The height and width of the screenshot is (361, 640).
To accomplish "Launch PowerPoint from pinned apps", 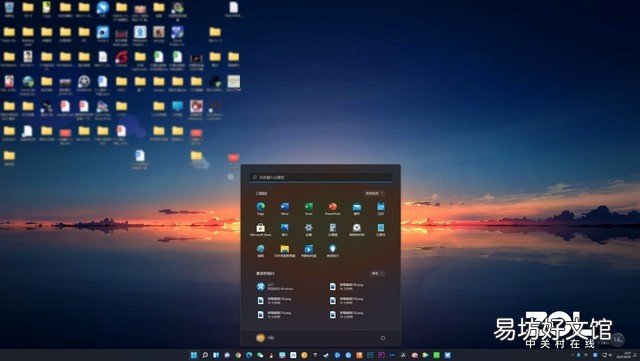I will tap(333, 207).
